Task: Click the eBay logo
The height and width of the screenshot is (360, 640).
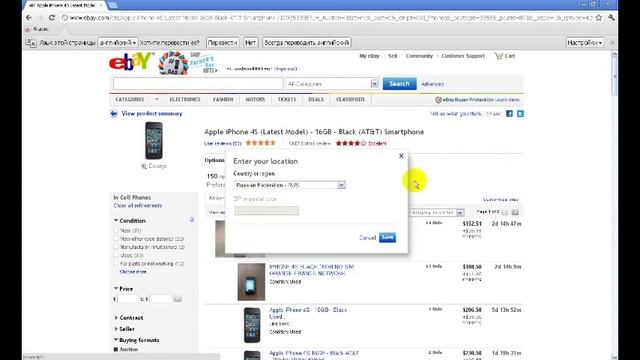Action: 131,62
